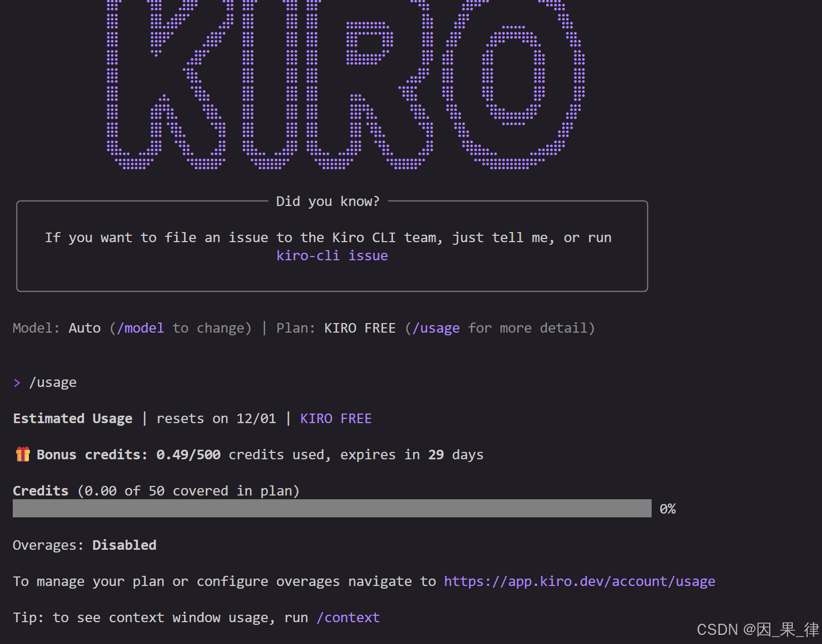Click the KIRO FREE plan label
Viewport: 822px width, 644px height.
click(x=360, y=328)
